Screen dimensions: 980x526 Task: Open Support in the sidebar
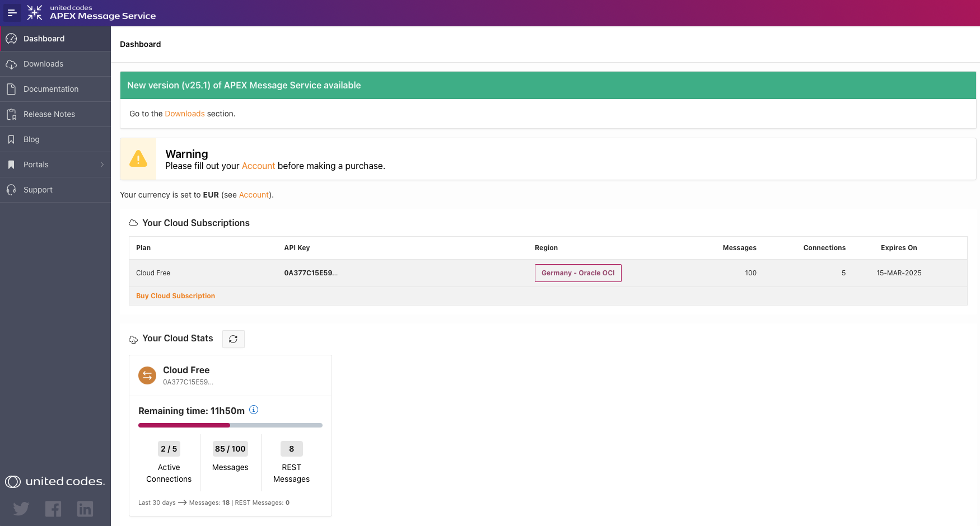(55, 190)
